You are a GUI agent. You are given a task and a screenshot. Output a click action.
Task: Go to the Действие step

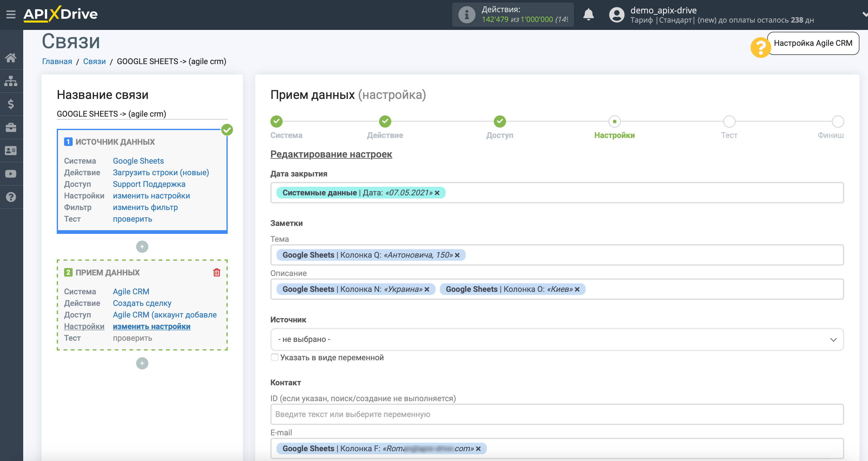coord(385,121)
